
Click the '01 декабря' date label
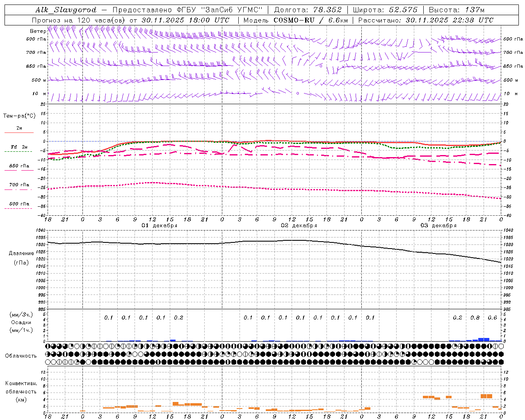(159, 226)
